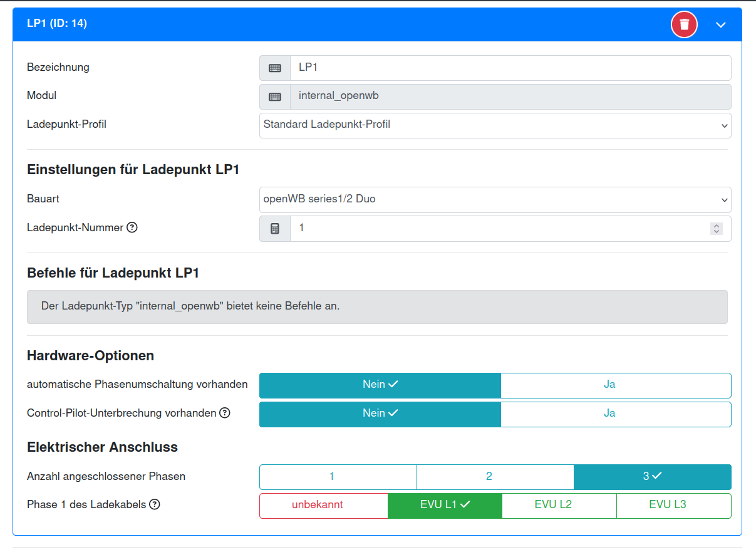The image size is (756, 552).
Task: Click label automatische Phasenumschaltung vorhanden
Action: (x=137, y=384)
